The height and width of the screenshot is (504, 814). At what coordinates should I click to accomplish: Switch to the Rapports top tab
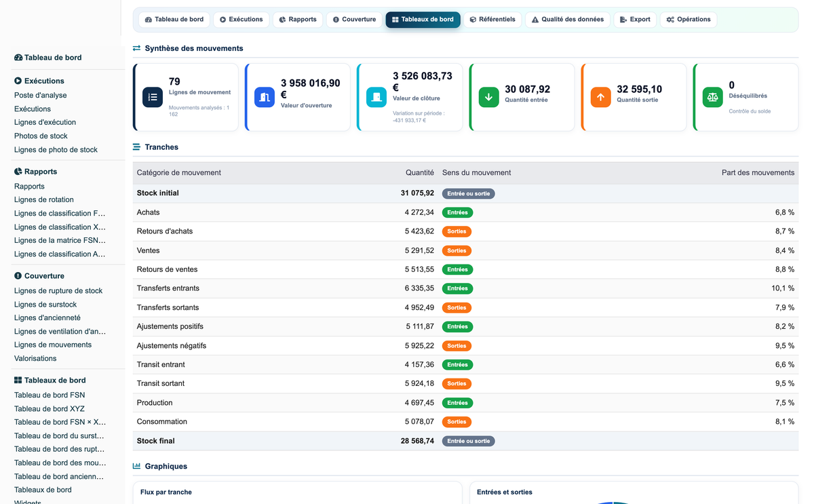298,20
